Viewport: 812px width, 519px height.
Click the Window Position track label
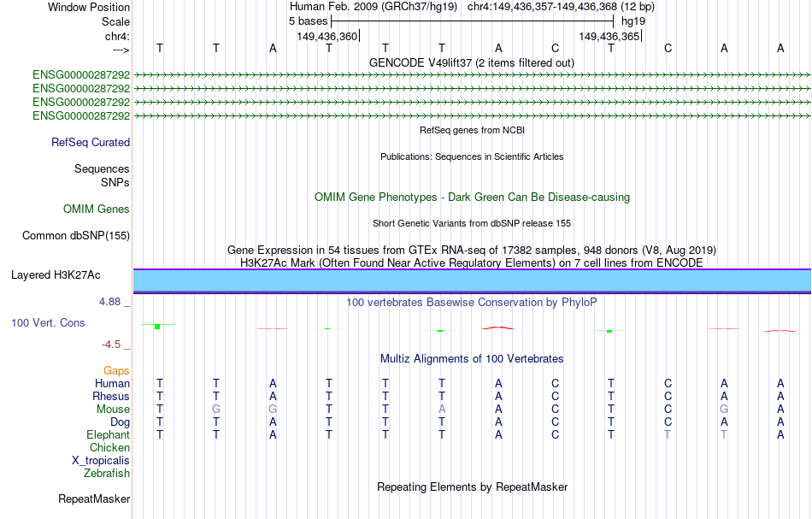(x=89, y=7)
